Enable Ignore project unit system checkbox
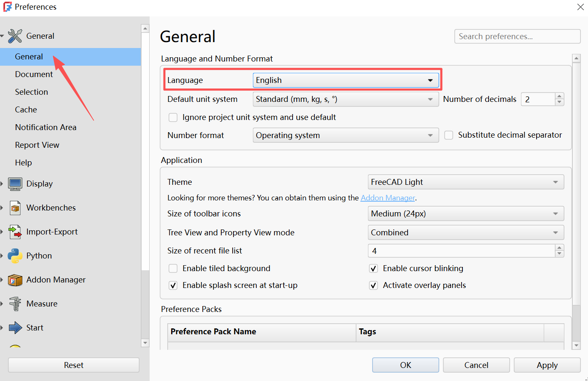The width and height of the screenshot is (588, 381). click(173, 117)
